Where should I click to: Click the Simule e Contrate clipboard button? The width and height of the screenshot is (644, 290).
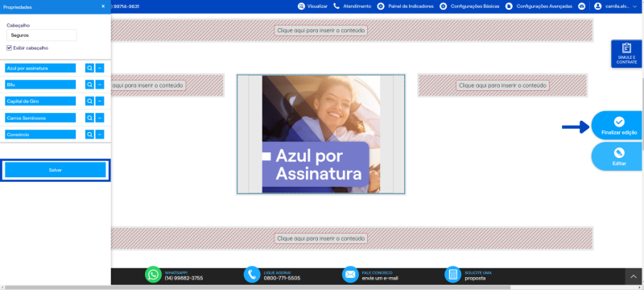coord(626,54)
